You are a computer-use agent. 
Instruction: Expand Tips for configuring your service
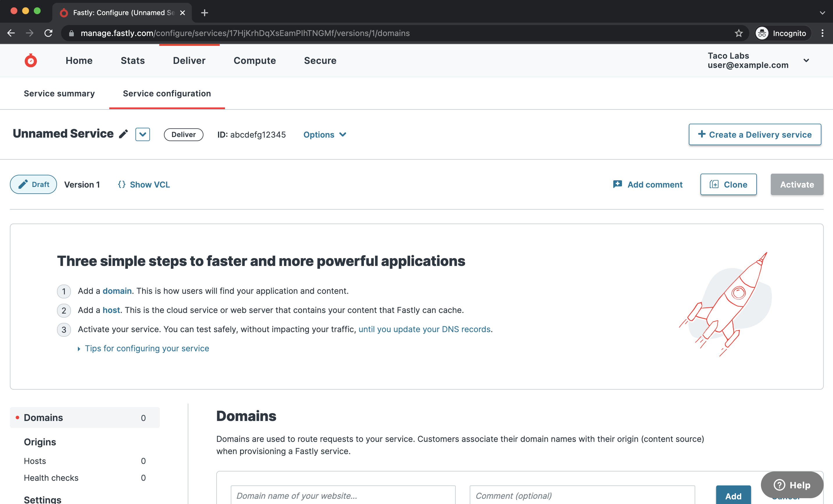point(147,348)
